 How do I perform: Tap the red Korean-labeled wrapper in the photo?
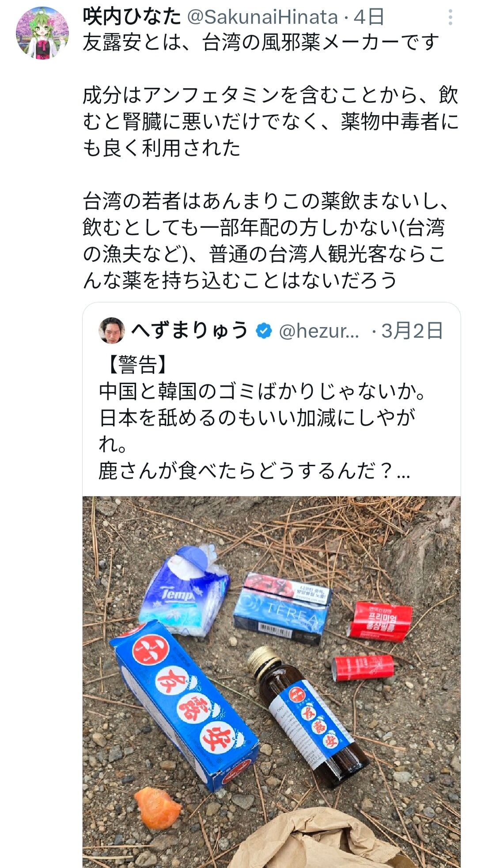(380, 621)
